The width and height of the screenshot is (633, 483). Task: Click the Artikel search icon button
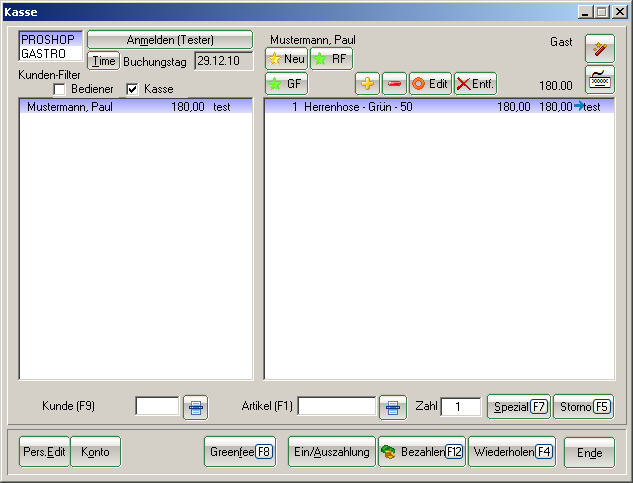393,407
